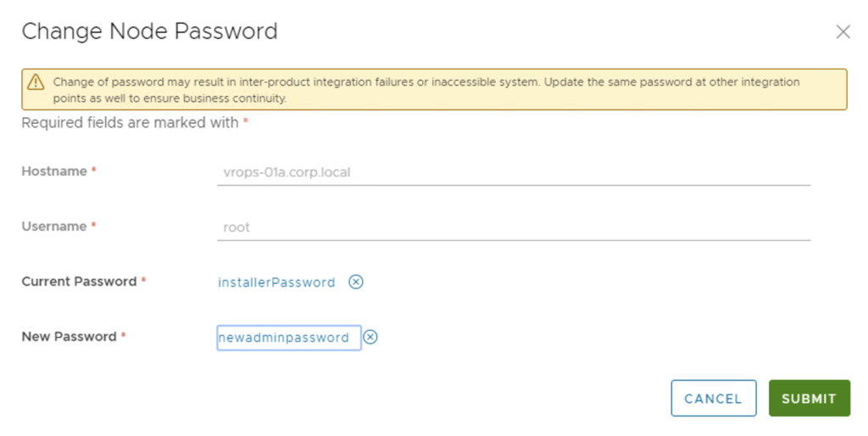This screenshot has height=436, width=868.
Task: Click the red asterisk beside Hostname
Action: pos(94,171)
